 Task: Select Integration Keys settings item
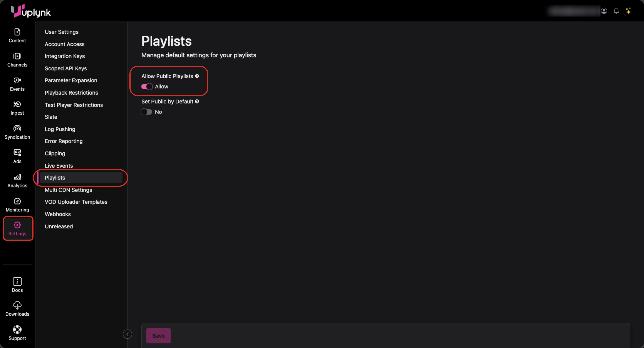tap(65, 56)
